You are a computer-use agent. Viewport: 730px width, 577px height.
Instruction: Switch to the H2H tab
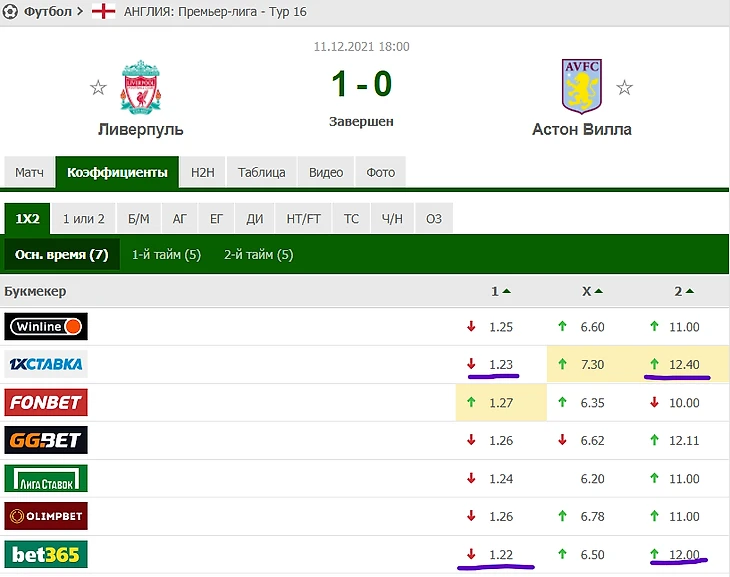203,172
